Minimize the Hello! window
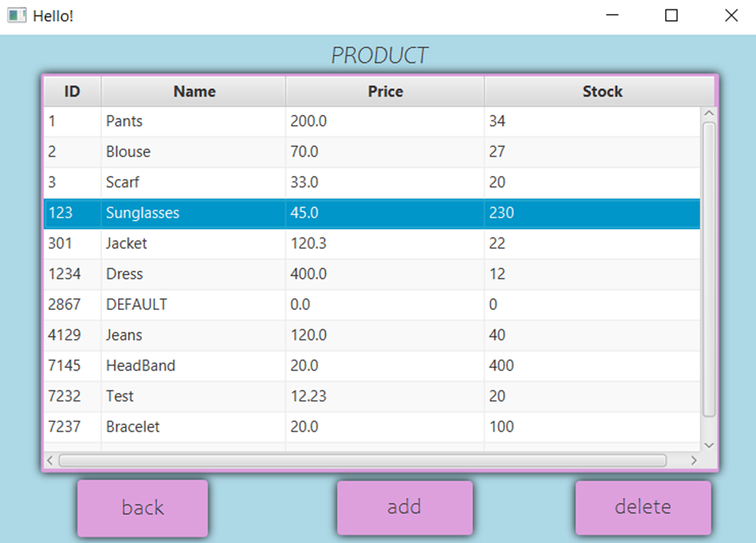The height and width of the screenshot is (543, 756). 613,15
